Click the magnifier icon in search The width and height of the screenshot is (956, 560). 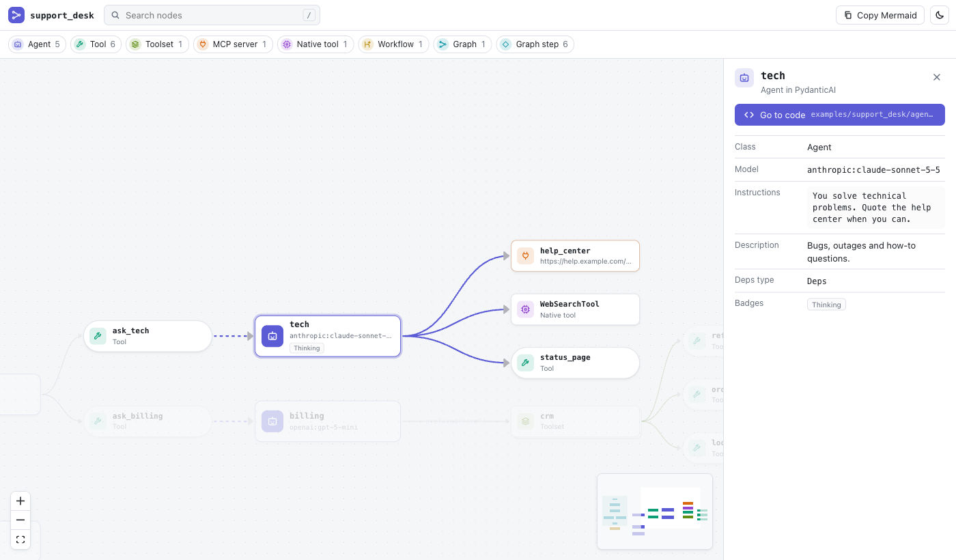[x=115, y=15]
